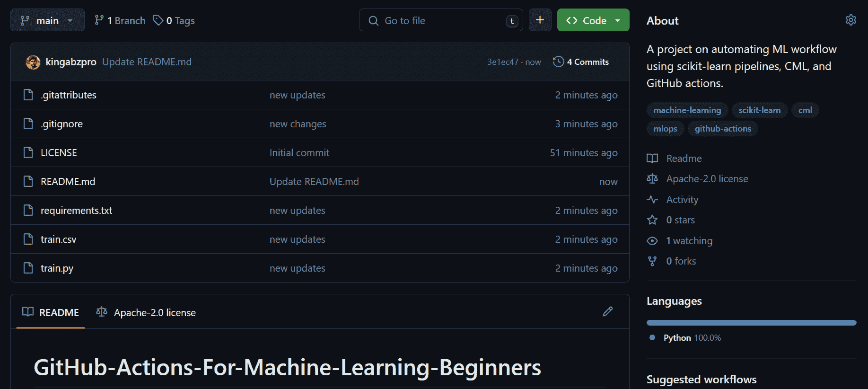The width and height of the screenshot is (868, 389).
Task: Click the blue Python language dot
Action: [x=652, y=337]
